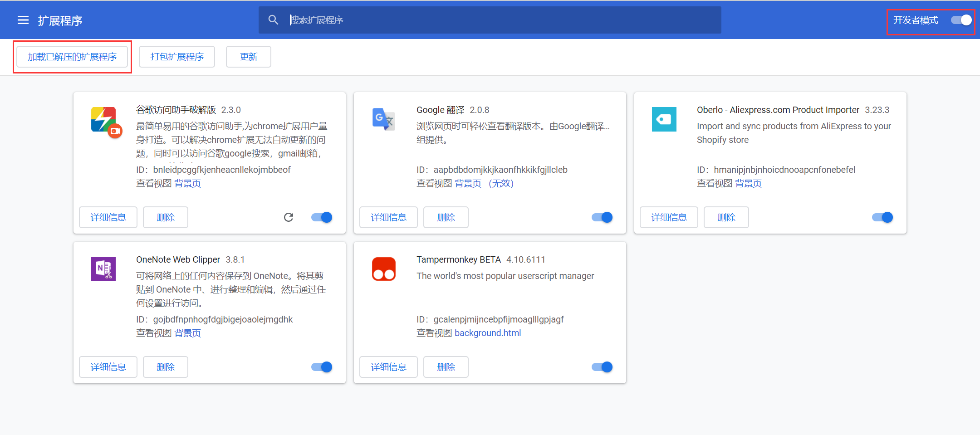Click the Tampermonkey BETA icon

coord(384,269)
